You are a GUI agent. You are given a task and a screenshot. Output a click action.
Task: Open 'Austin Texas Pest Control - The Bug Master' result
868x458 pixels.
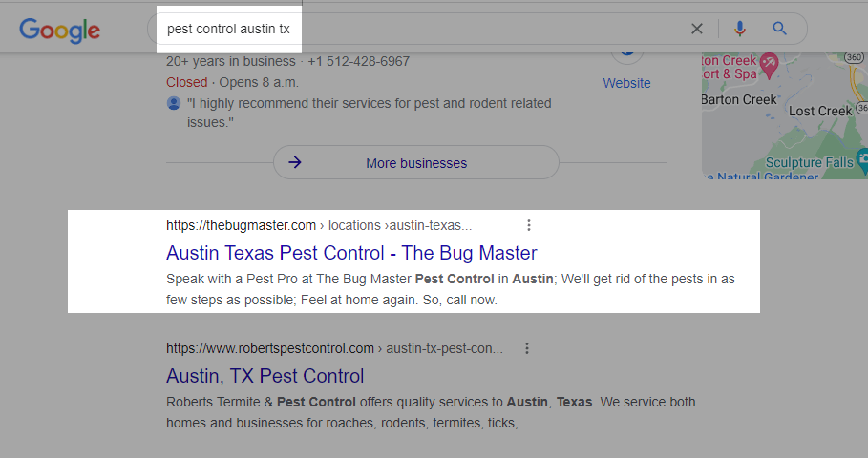351,253
